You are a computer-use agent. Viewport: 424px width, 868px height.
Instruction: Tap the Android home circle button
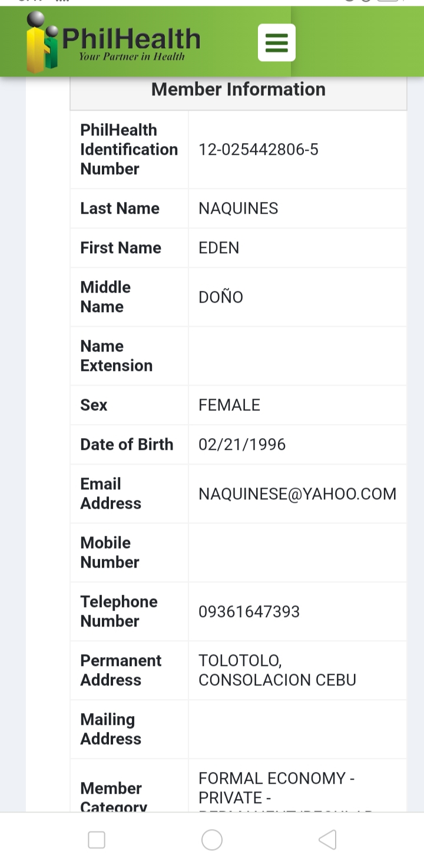[x=212, y=840]
